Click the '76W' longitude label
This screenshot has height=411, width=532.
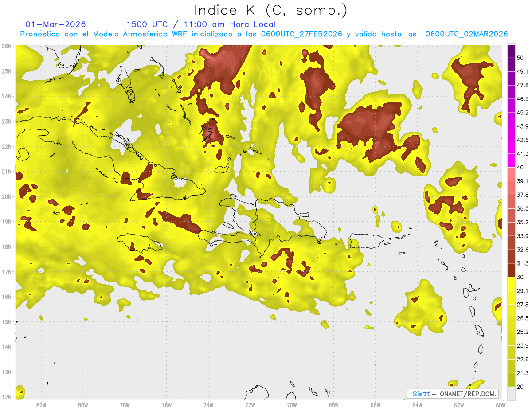(x=167, y=405)
